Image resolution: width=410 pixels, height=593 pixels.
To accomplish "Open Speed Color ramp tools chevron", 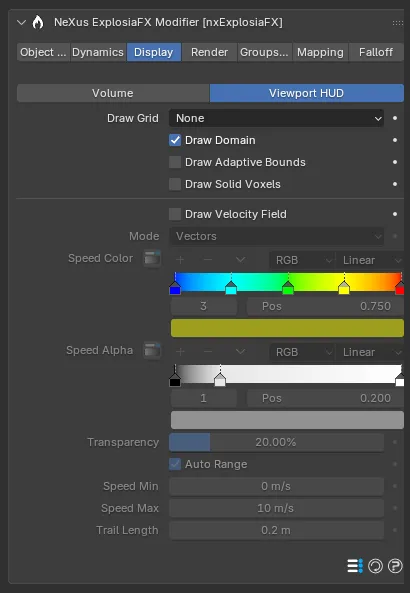I will [x=241, y=260].
